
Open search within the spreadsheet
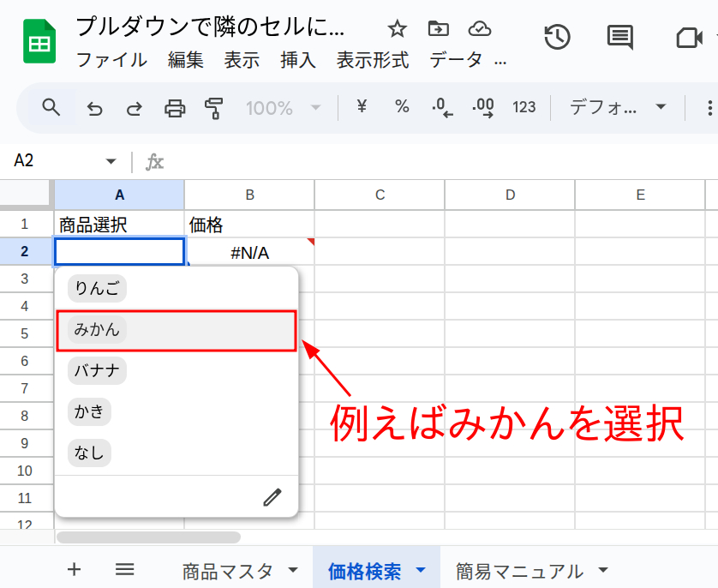point(51,107)
